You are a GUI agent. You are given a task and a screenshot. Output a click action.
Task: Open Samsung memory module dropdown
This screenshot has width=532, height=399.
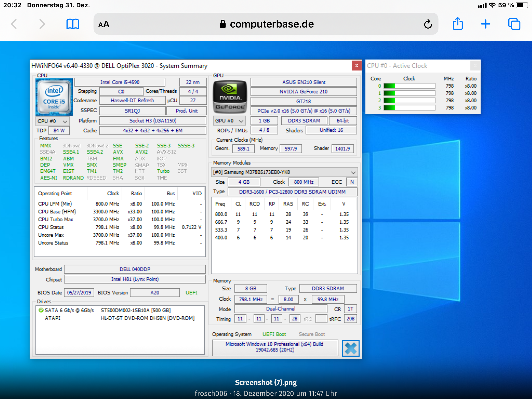[x=284, y=172]
